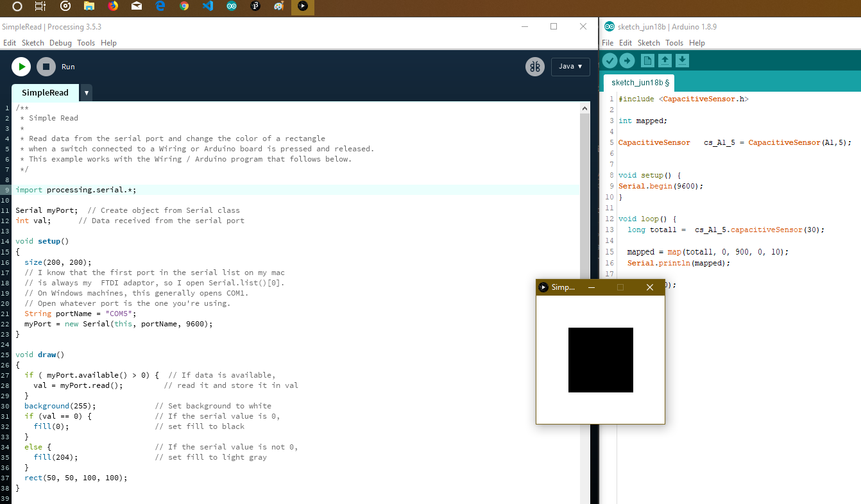Select the running sketch icon in taskbar
This screenshot has width=861, height=504.
tap(302, 6)
